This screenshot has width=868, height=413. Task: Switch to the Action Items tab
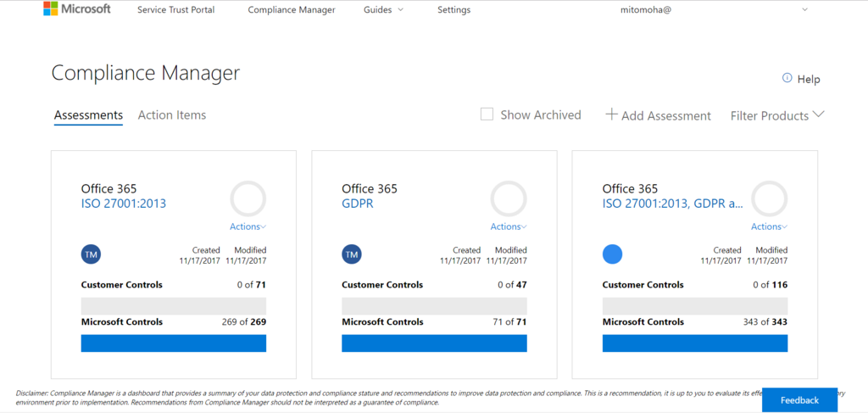pos(171,115)
